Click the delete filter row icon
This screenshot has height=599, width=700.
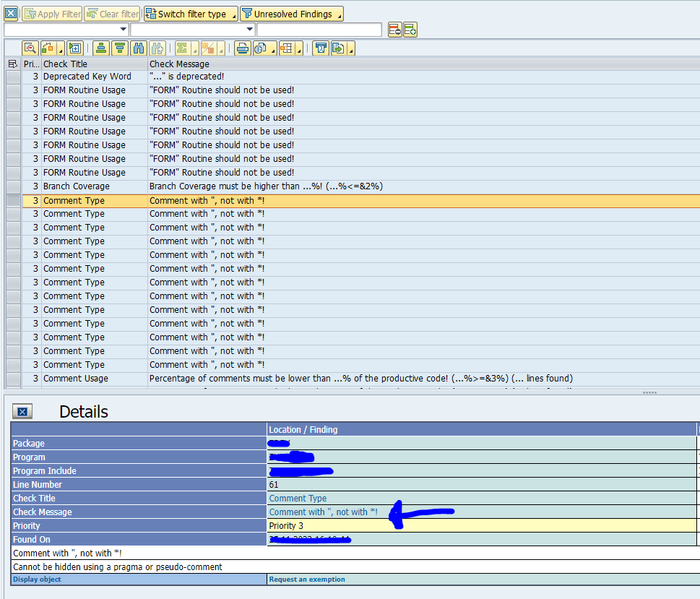pyautogui.click(x=395, y=30)
